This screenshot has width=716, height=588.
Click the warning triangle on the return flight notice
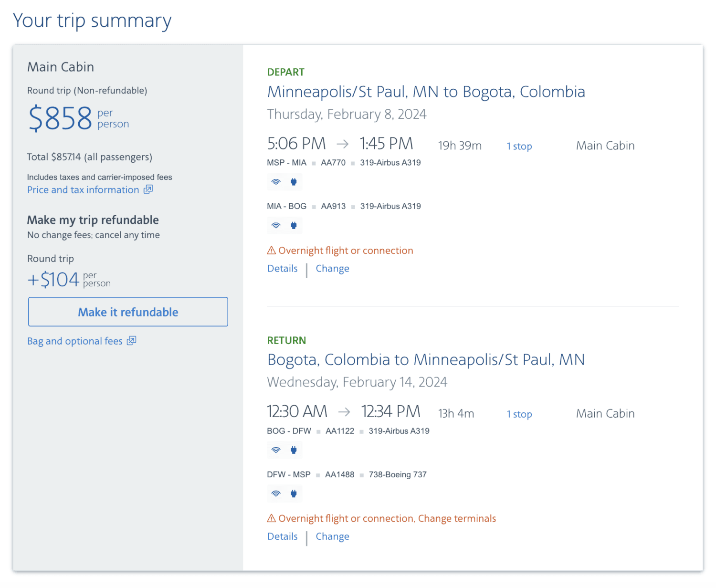271,518
